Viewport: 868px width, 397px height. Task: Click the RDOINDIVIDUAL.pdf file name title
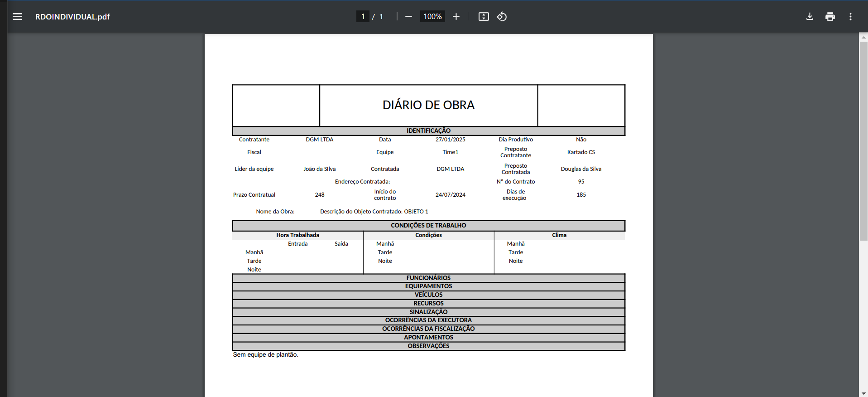coord(72,17)
